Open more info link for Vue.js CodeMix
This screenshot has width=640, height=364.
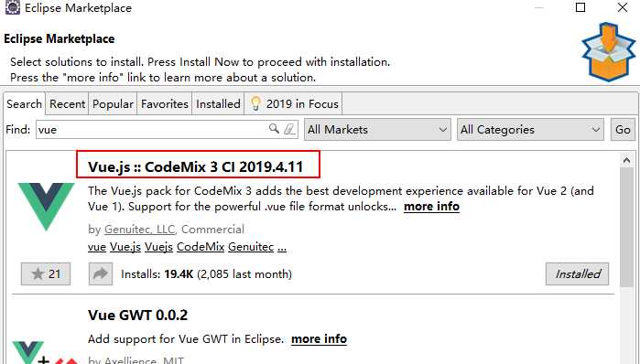pyautogui.click(x=431, y=207)
